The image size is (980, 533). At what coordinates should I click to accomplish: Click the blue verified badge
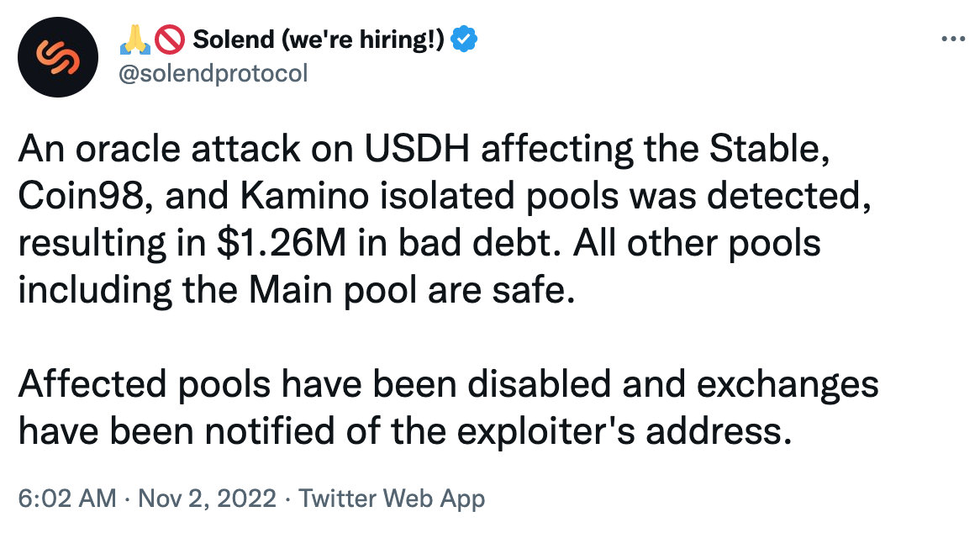464,40
